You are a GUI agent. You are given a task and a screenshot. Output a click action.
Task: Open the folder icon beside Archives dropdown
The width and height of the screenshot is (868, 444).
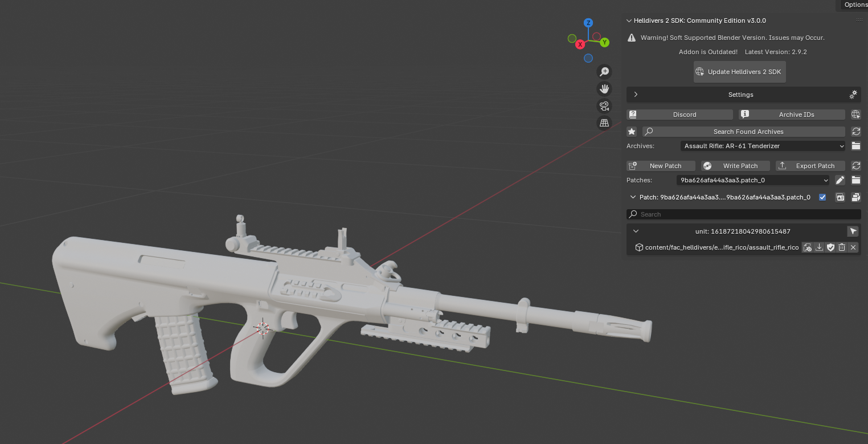click(855, 146)
